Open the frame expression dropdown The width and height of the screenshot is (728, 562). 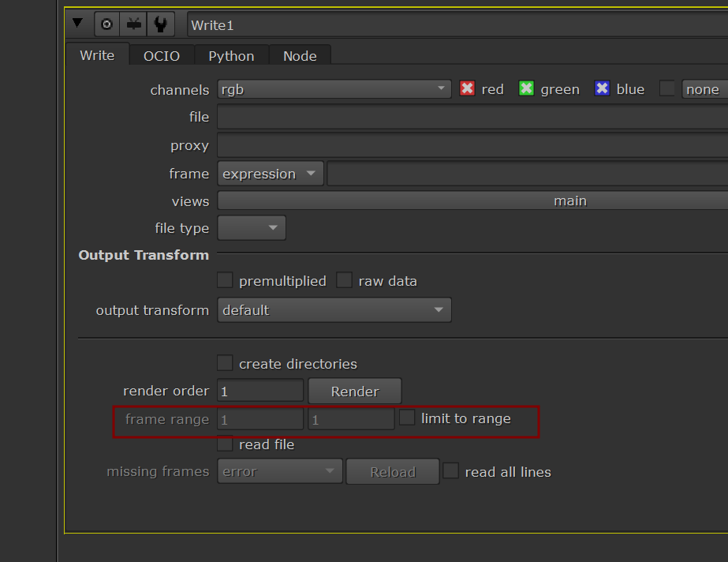[x=270, y=174]
